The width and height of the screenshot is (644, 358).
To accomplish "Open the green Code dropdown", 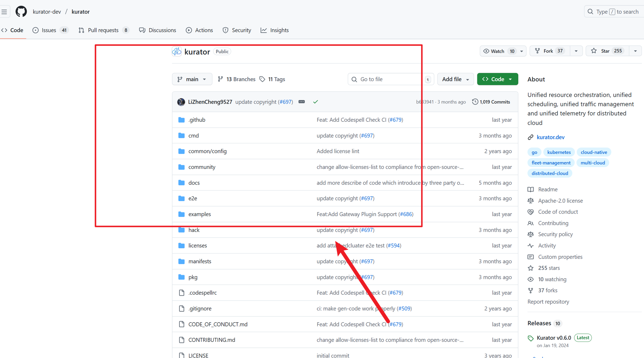I will click(497, 79).
